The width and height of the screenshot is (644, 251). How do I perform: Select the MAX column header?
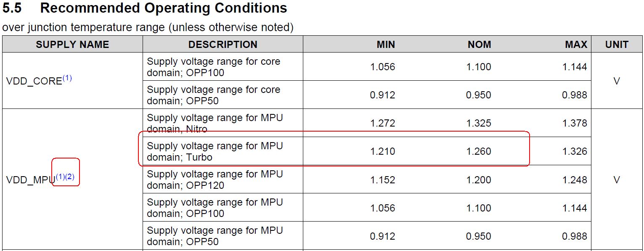pyautogui.click(x=576, y=45)
